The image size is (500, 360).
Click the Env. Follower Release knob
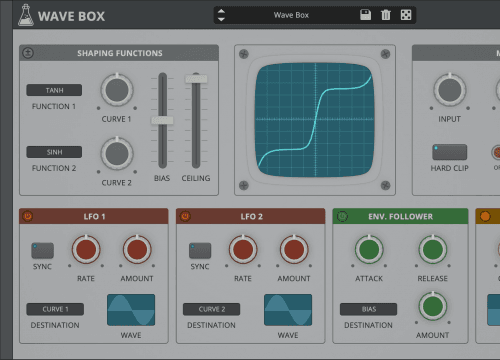pyautogui.click(x=433, y=250)
